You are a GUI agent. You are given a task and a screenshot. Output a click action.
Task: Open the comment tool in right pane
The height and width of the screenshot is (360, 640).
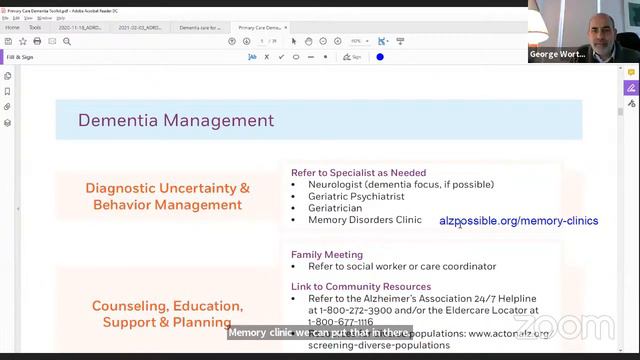pos(631,73)
